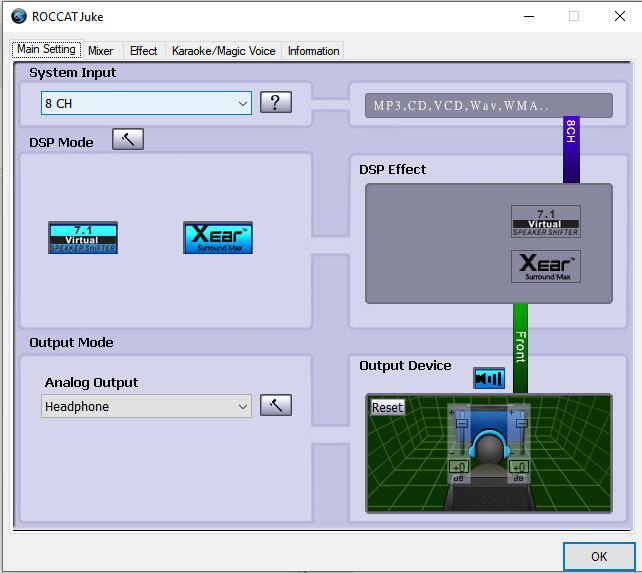Click the right headphone volume slider handle
642x573 pixels.
pyautogui.click(x=519, y=424)
